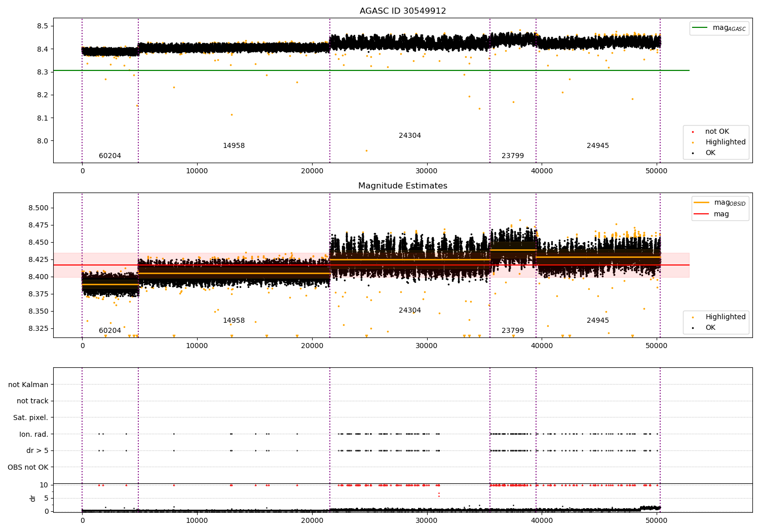Click 14958 label in Magnitude Estimates plot
Screen dimensions: 760x532
[x=234, y=321]
